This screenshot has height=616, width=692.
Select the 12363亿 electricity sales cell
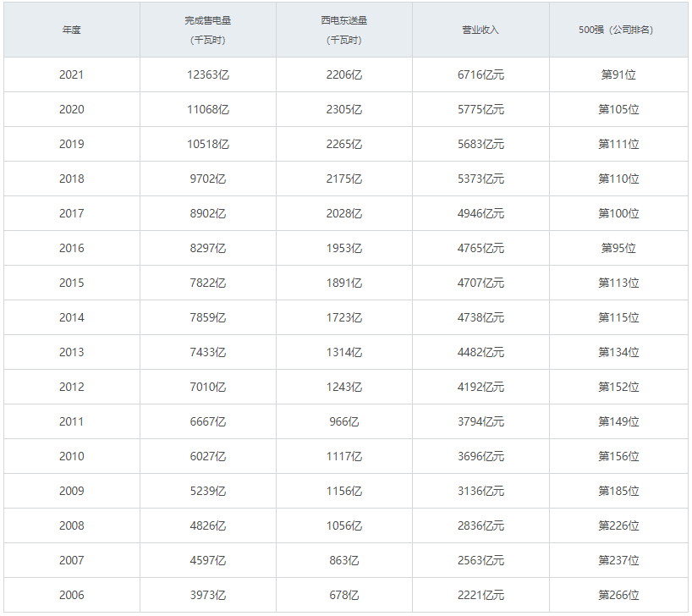point(208,74)
